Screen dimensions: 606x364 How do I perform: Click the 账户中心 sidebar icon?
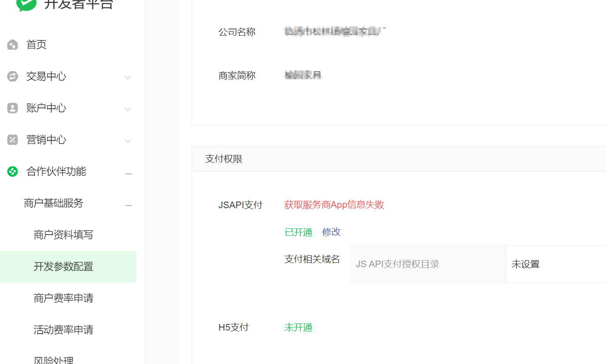pos(13,108)
